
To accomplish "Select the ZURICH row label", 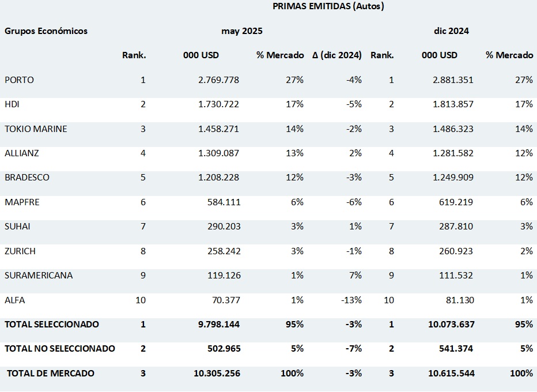I will (x=20, y=251).
